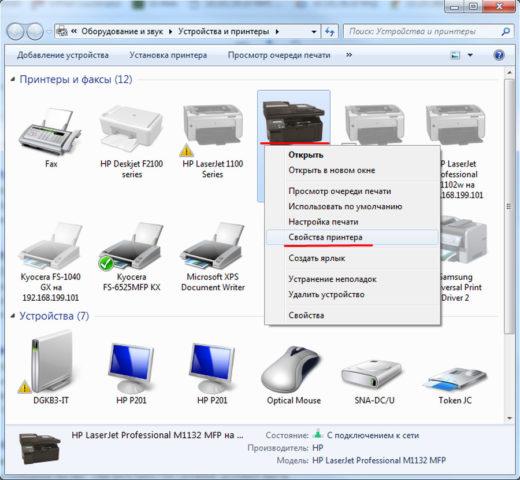Select the Fax device icon
The width and height of the screenshot is (520, 480).
(51, 132)
